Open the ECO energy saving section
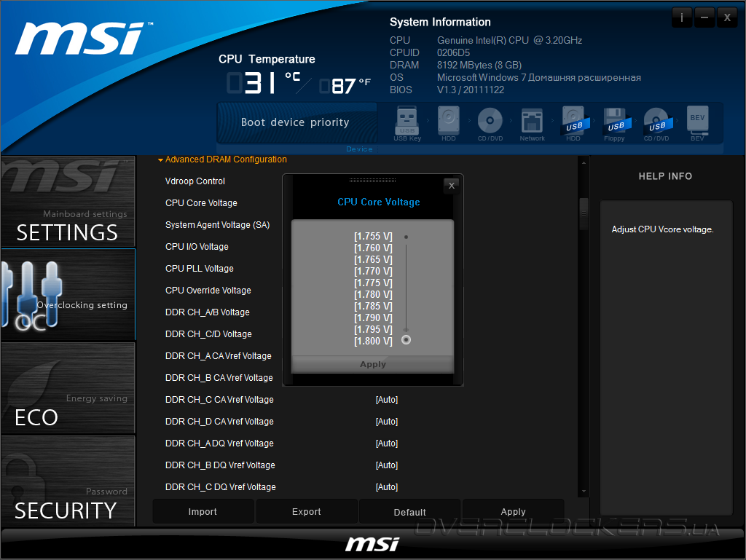The height and width of the screenshot is (560, 746). [x=68, y=388]
